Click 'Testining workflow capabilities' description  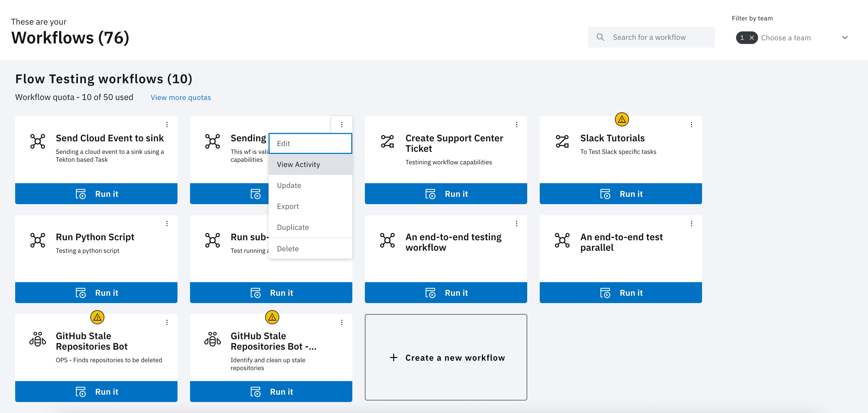click(x=448, y=162)
